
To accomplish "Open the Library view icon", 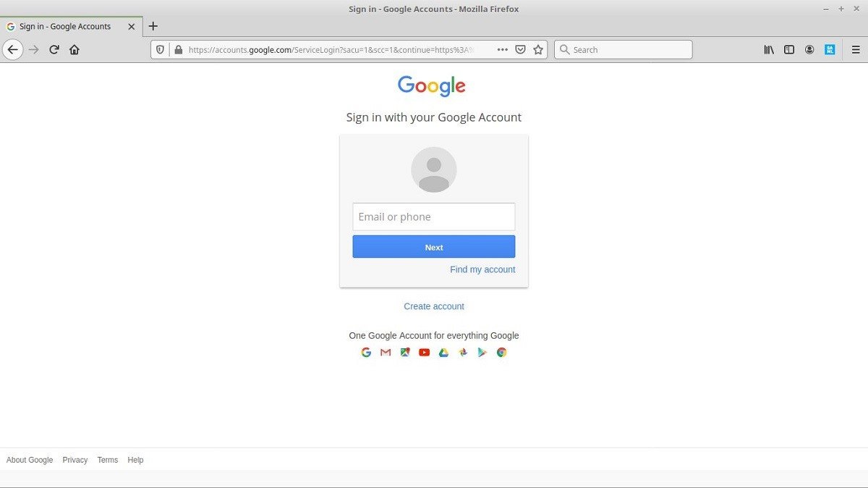I will click(769, 50).
